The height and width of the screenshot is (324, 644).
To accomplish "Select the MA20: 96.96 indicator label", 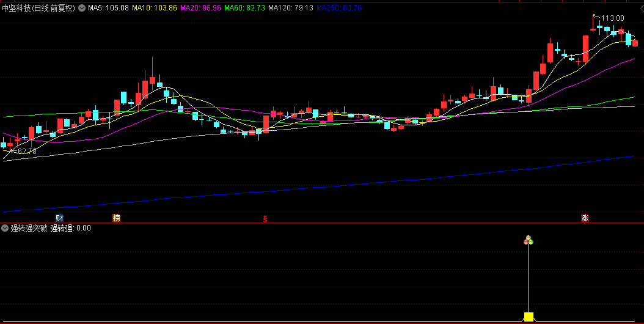I will tap(201, 8).
